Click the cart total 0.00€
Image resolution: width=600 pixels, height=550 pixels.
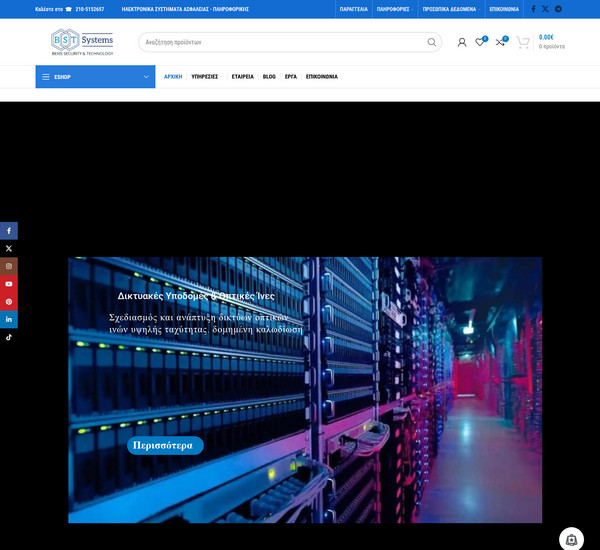coord(546,37)
